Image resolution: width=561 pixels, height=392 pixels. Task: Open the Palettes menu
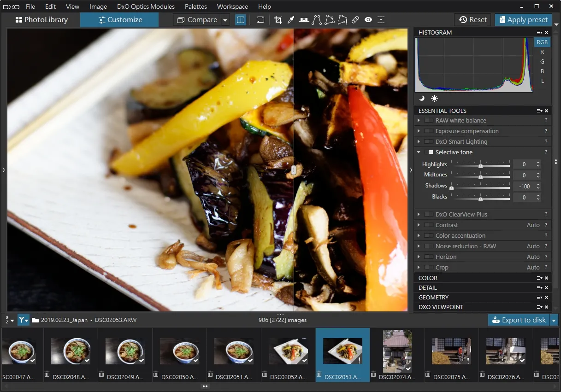coord(196,6)
